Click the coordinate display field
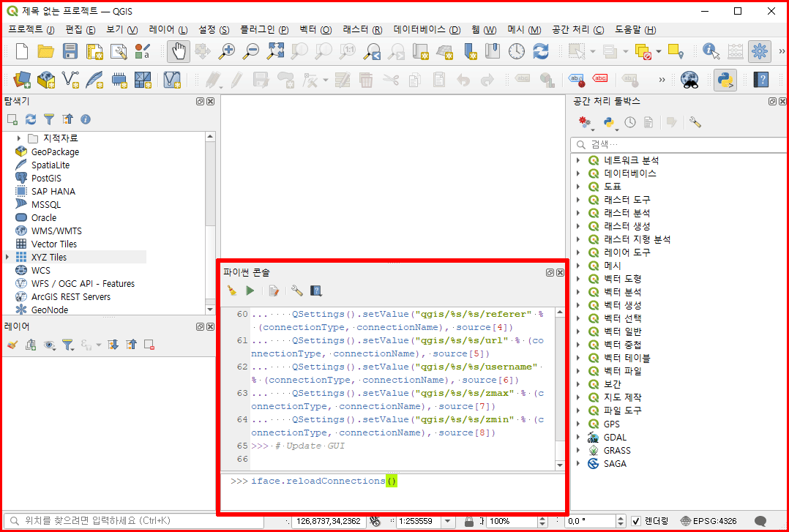789x532 pixels. coord(329,521)
